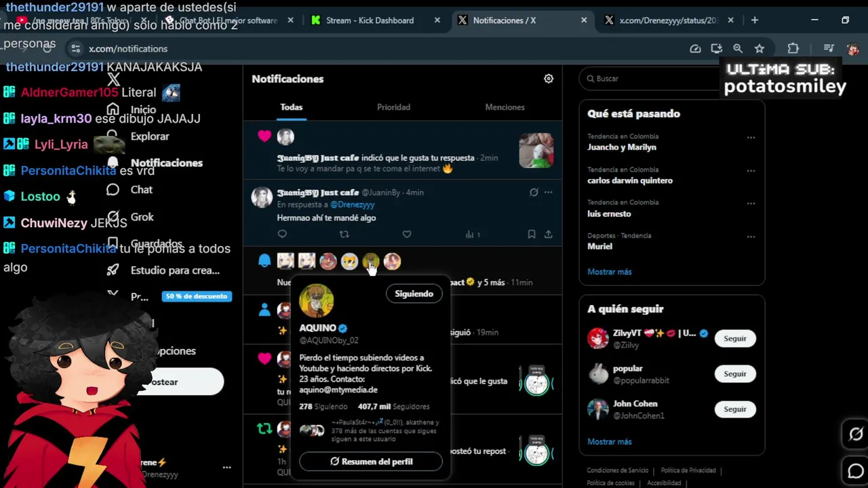This screenshot has height=488, width=868.
Task: Follow John Cohen with Seguir button
Action: coord(734,409)
